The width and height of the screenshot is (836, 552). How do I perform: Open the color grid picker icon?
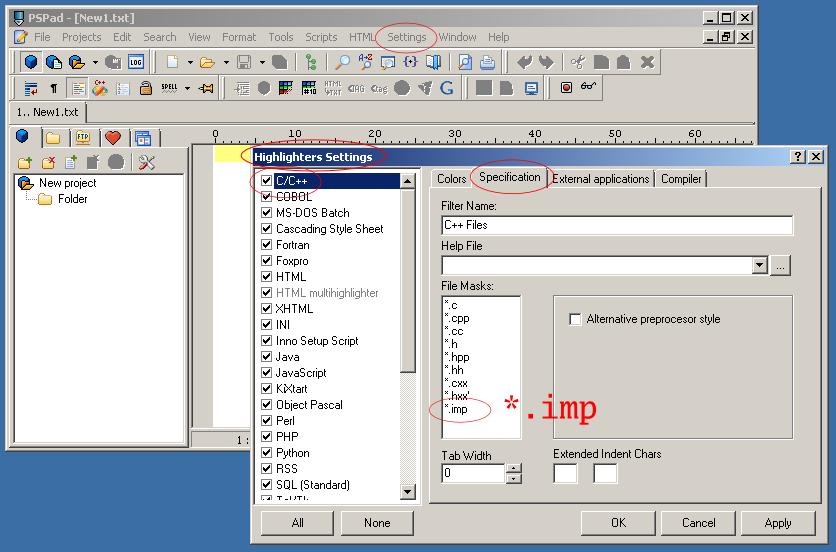click(x=286, y=88)
